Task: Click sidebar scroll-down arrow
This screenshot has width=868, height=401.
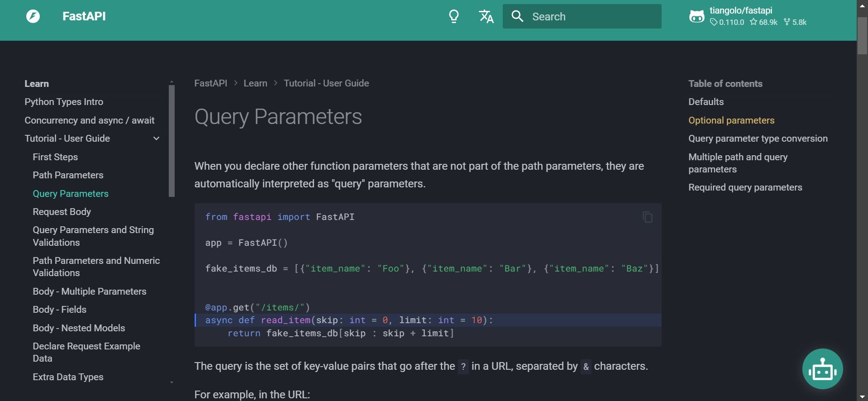Action: point(172,382)
